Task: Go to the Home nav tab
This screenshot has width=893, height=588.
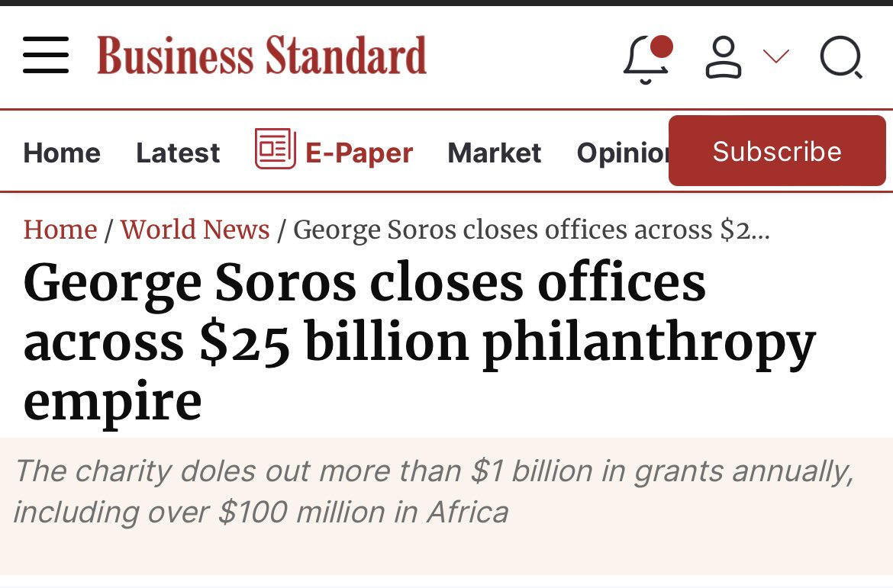Action: [62, 153]
